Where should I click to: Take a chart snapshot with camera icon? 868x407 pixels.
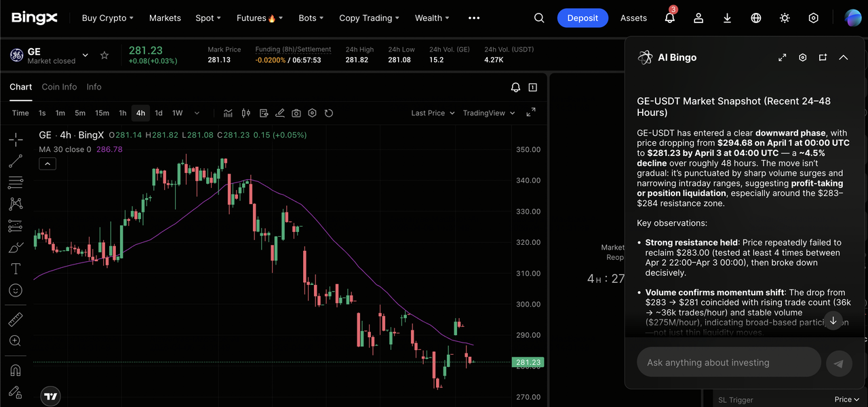pyautogui.click(x=296, y=113)
